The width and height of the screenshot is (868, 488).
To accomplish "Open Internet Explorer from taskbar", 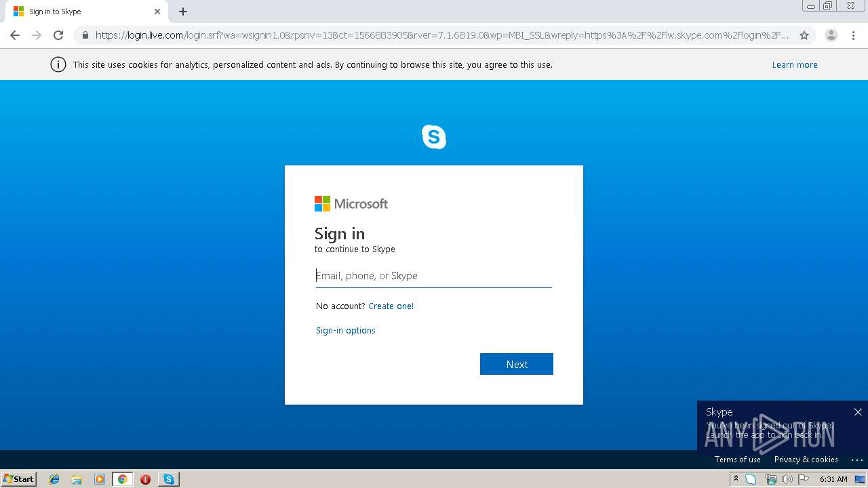I will [54, 479].
